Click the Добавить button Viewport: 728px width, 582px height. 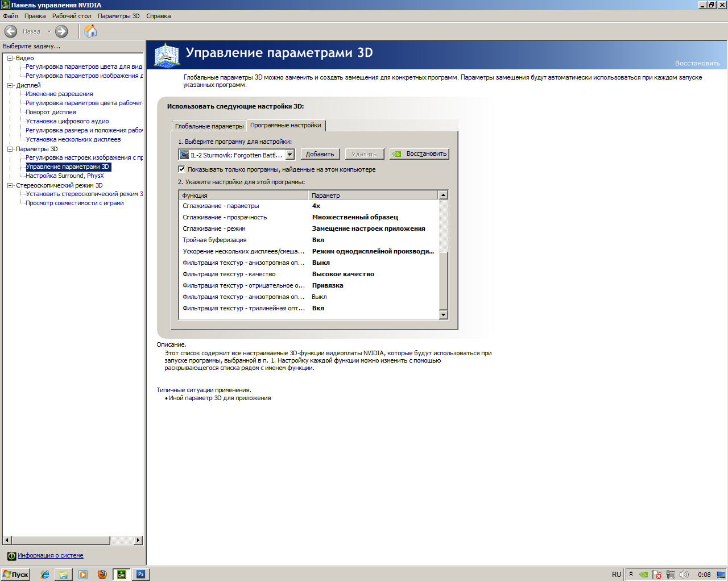[320, 154]
